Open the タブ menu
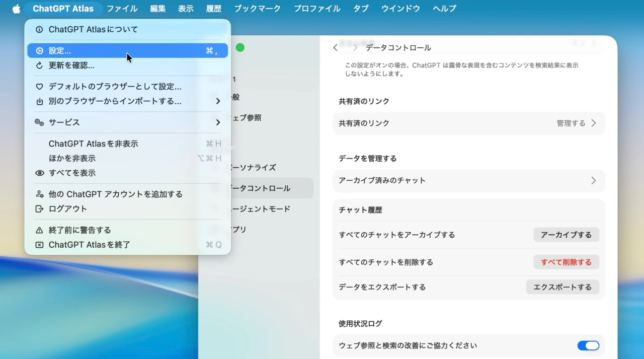 [x=361, y=9]
